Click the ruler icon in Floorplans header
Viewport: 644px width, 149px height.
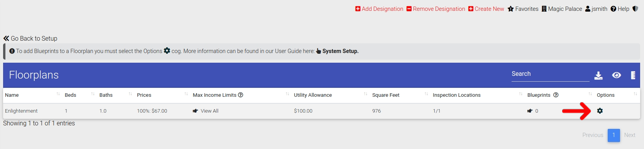tap(633, 75)
